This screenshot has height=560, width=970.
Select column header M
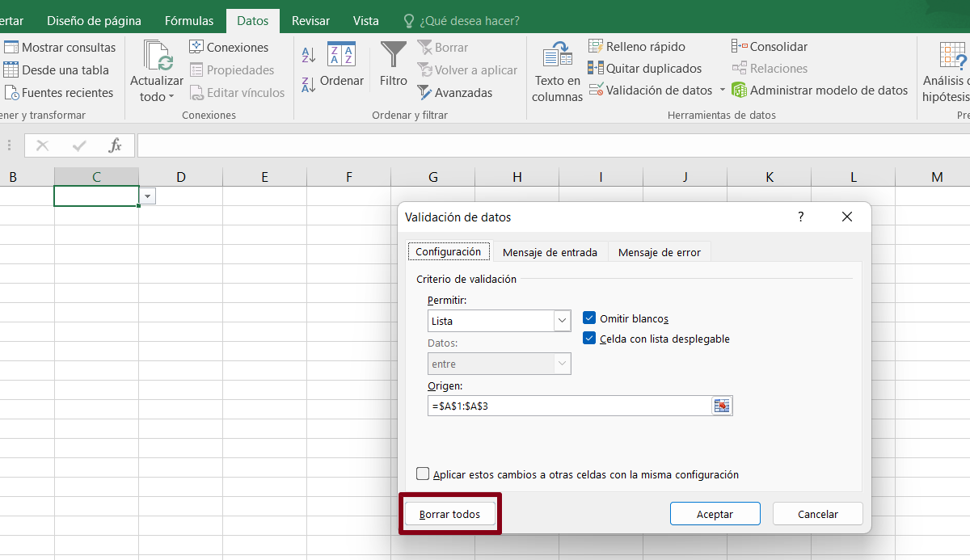(936, 177)
